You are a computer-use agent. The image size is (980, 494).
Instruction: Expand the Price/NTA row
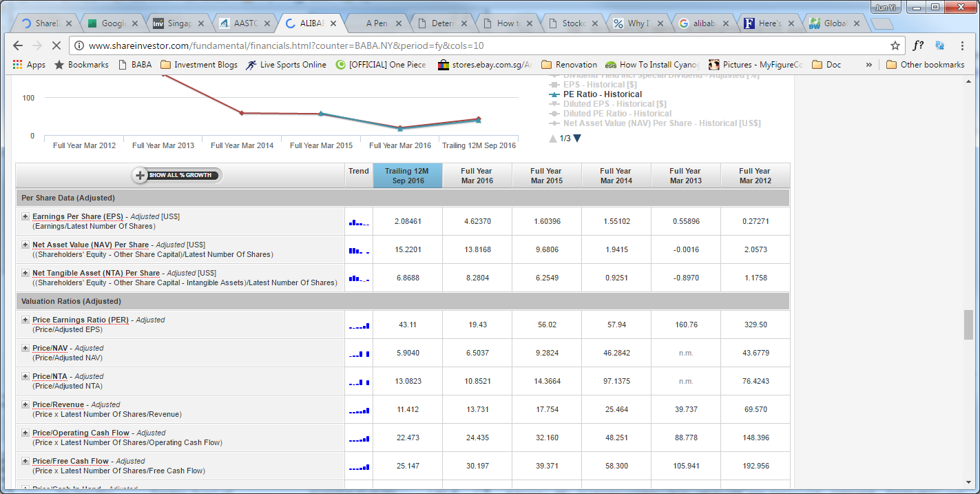pyautogui.click(x=25, y=376)
